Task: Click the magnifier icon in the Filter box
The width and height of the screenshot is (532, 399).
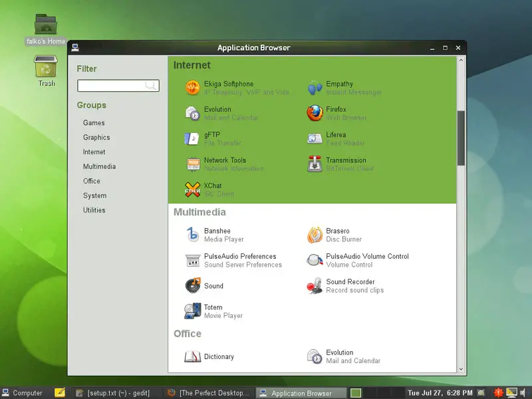Action: (x=151, y=86)
